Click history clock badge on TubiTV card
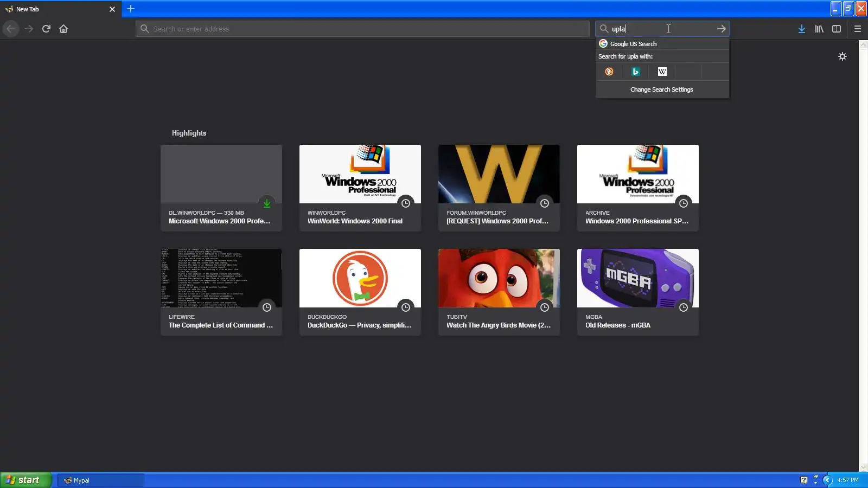Image resolution: width=868 pixels, height=488 pixels. [x=545, y=307]
